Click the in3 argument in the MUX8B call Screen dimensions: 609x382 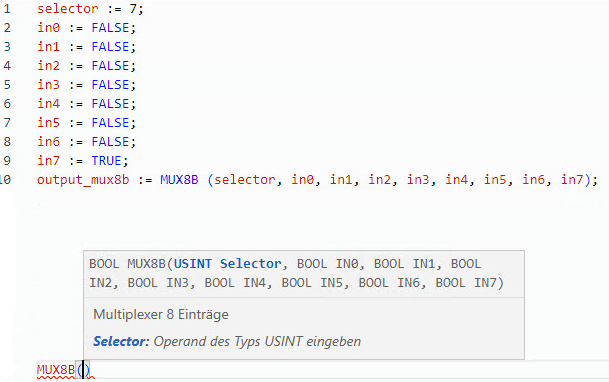coord(418,180)
